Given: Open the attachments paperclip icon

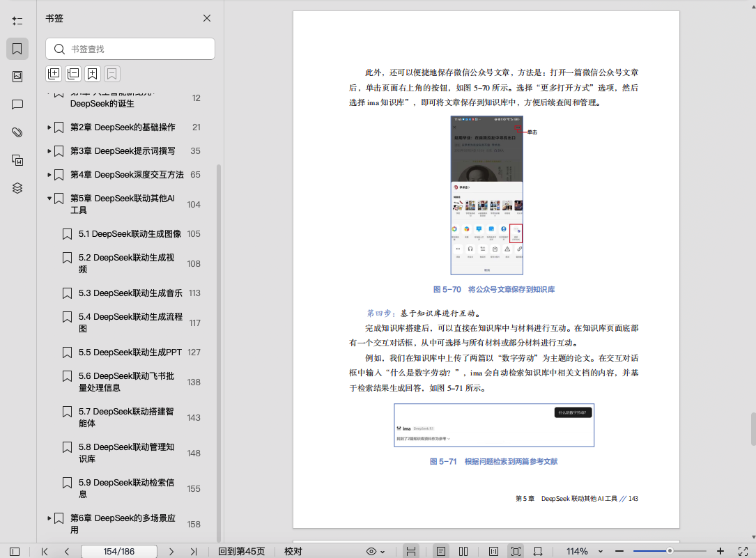Looking at the screenshot, I should click(x=17, y=132).
